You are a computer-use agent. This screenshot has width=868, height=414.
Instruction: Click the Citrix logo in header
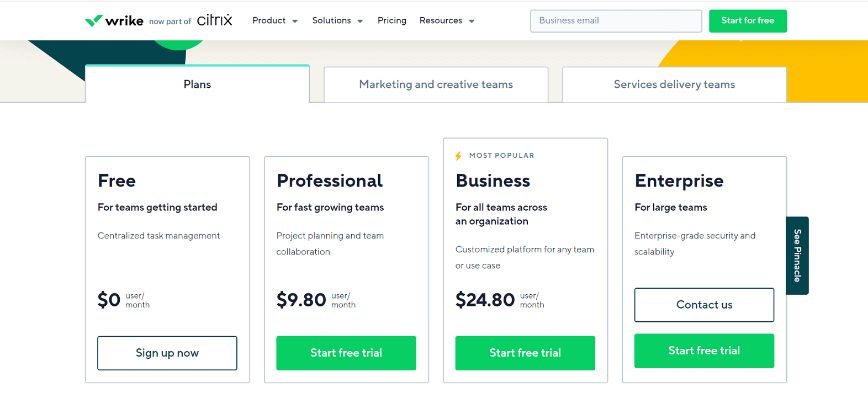[215, 20]
